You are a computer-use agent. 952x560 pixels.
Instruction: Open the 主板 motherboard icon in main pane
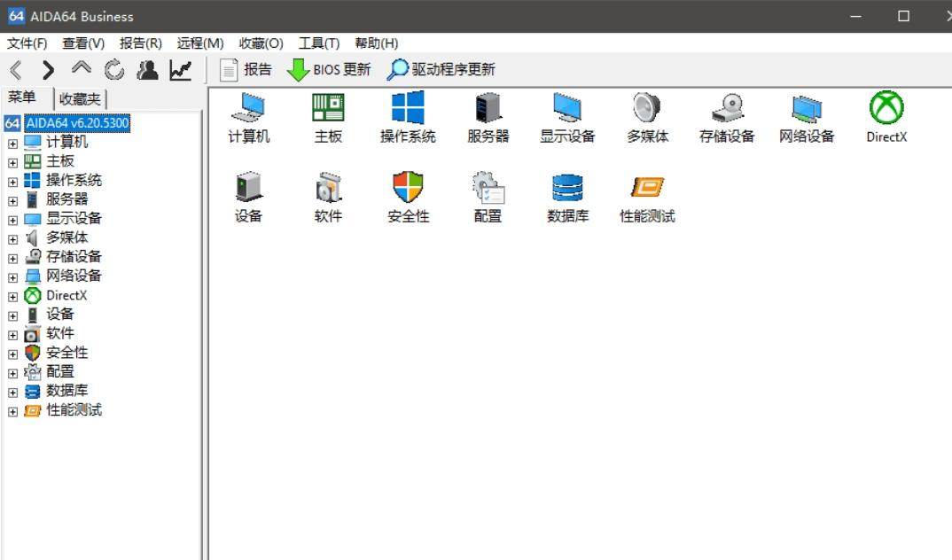(x=328, y=119)
